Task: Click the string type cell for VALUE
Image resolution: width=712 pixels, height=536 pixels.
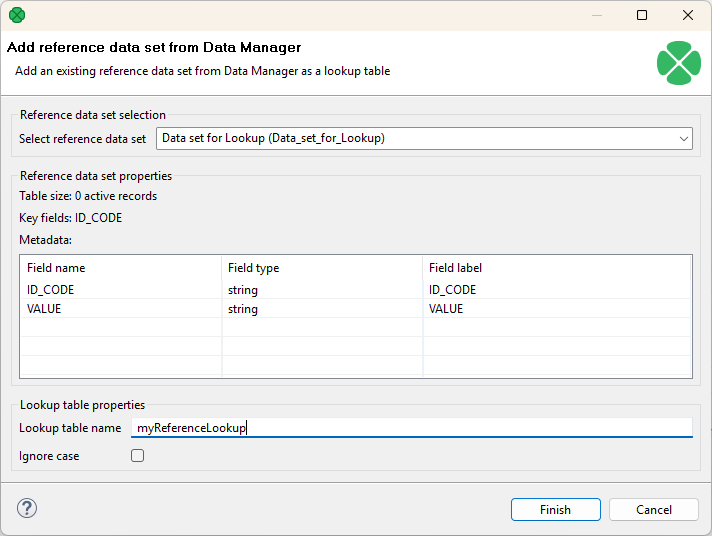Action: [x=243, y=309]
